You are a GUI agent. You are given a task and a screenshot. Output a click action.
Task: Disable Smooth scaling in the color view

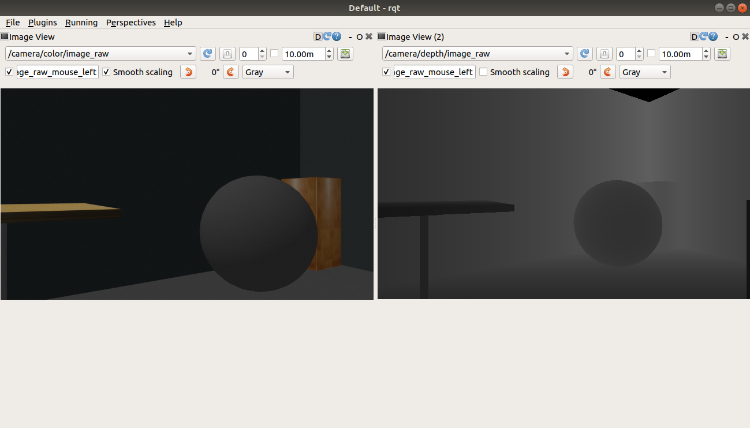pyautogui.click(x=108, y=72)
